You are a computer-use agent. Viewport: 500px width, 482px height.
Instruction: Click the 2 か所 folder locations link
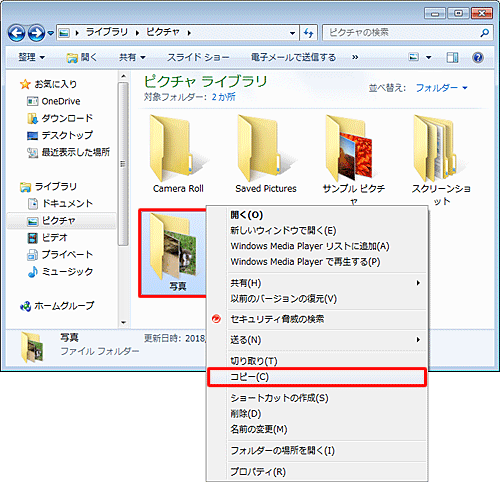point(223,97)
